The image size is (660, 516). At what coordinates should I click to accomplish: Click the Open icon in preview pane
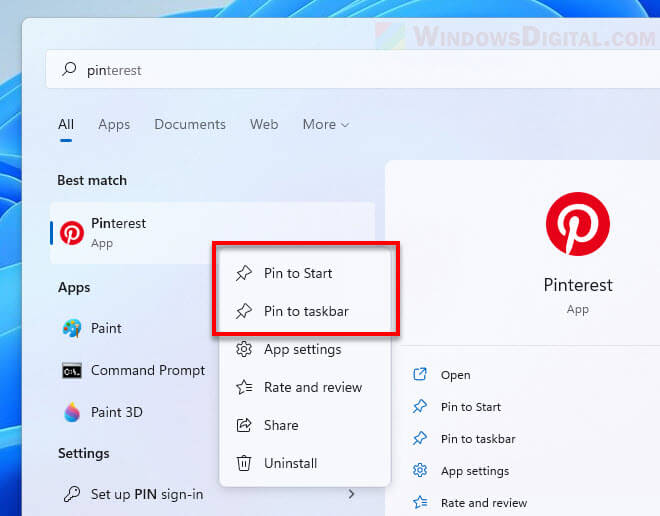coord(420,374)
